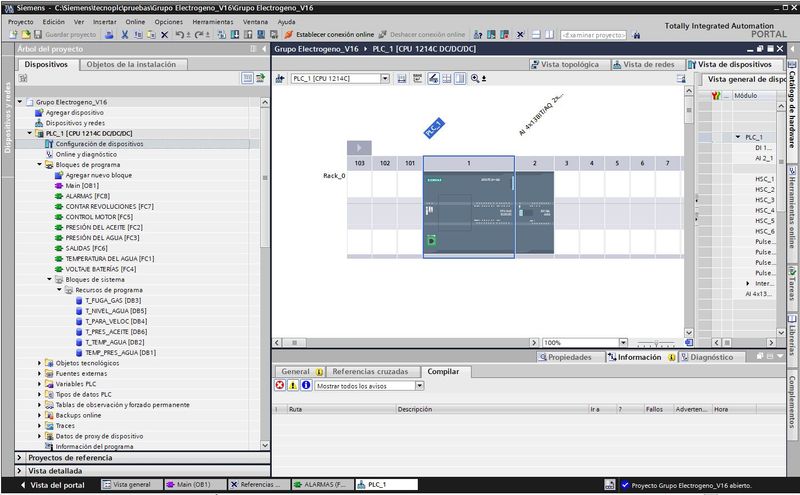Expand Variables PLC folder
Image resolution: width=800 pixels, height=495 pixels.
coord(39,384)
